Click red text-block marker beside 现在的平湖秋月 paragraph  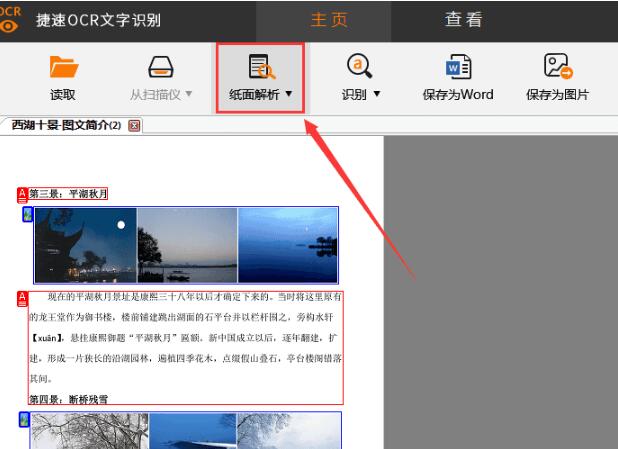tap(22, 299)
